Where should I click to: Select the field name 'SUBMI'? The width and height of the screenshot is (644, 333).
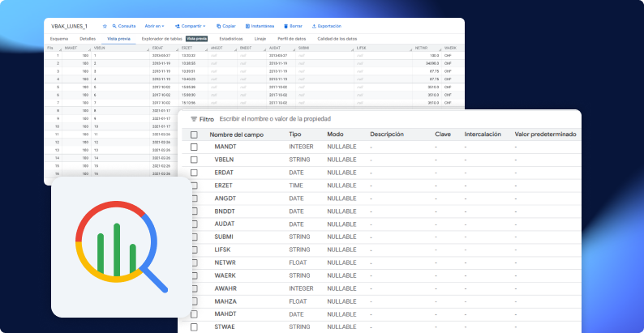(224, 237)
